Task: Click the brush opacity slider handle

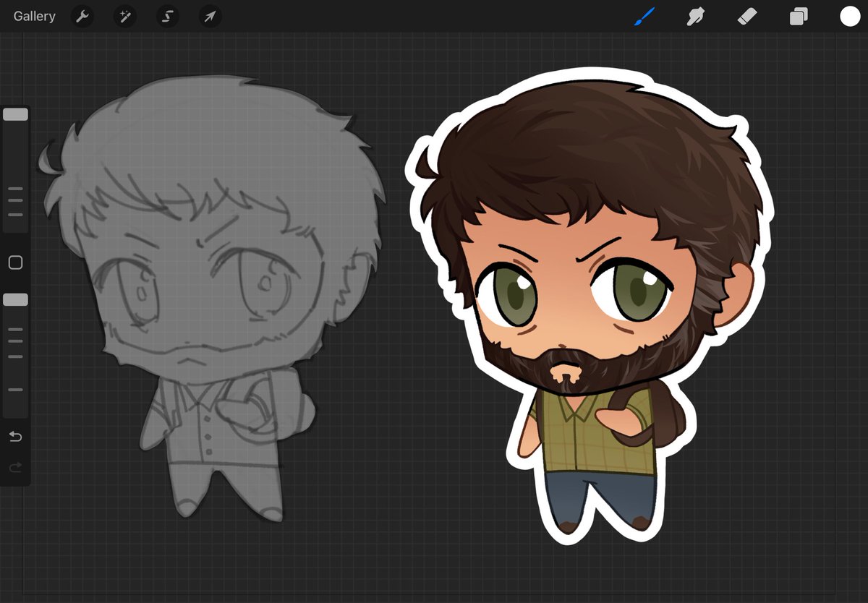Action: [16, 299]
